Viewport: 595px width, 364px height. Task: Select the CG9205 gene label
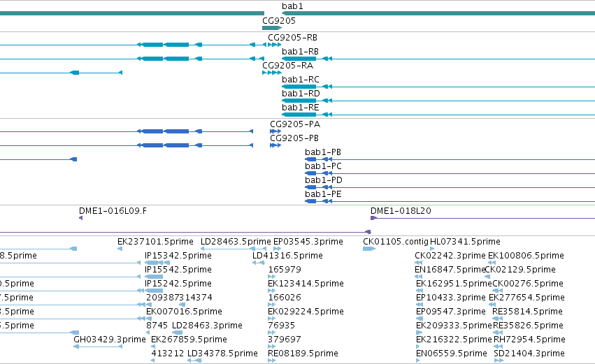pyautogui.click(x=278, y=21)
